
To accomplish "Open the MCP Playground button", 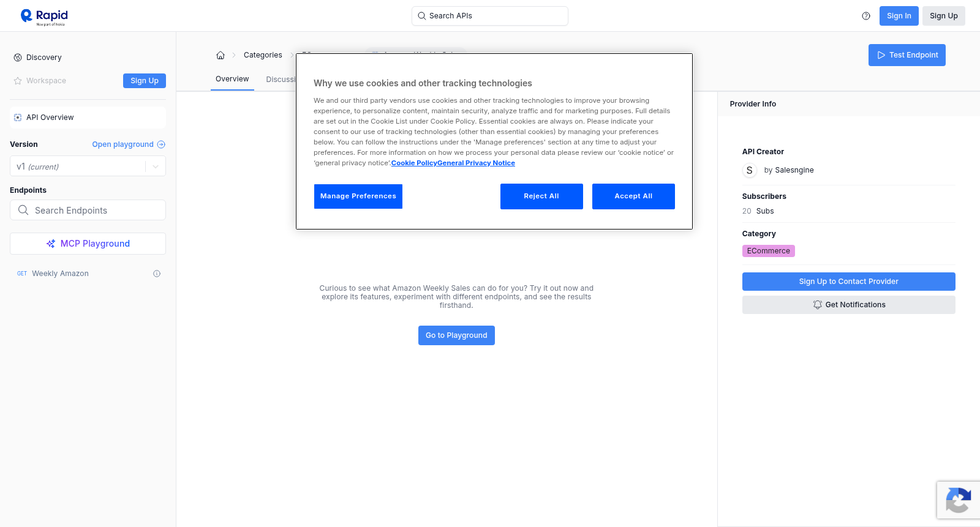I will point(88,244).
